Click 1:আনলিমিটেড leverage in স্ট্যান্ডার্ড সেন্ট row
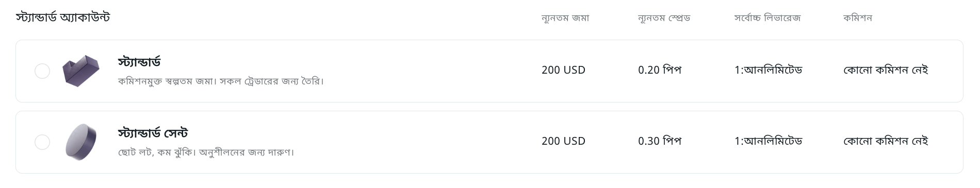980x188 pixels. pos(769,141)
